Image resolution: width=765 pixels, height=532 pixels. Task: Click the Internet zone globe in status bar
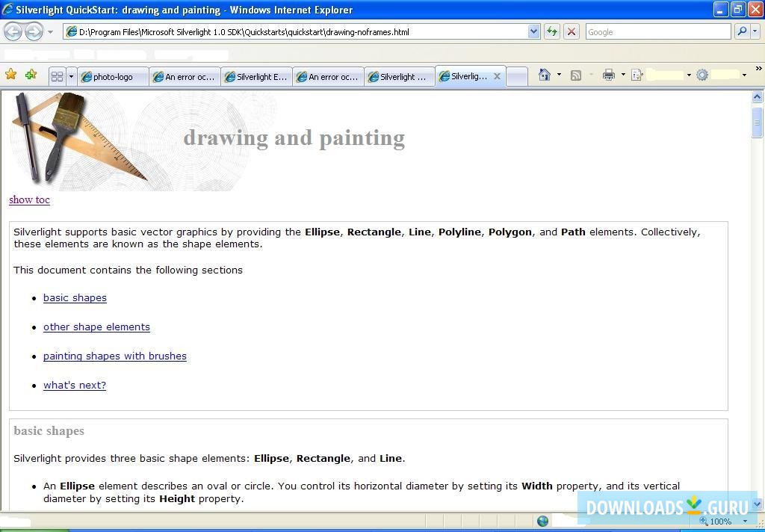(542, 521)
